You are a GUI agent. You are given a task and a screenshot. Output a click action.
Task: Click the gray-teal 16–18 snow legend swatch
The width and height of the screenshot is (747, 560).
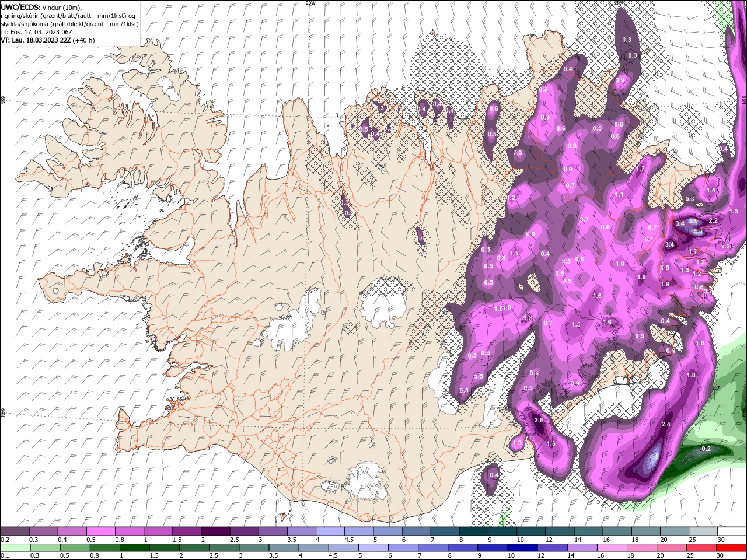(617, 531)
